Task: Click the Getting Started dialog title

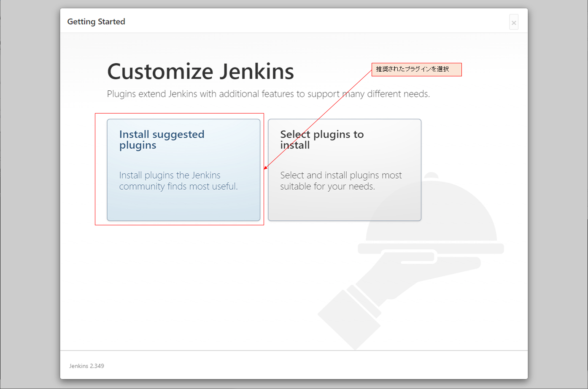Action: coord(96,22)
